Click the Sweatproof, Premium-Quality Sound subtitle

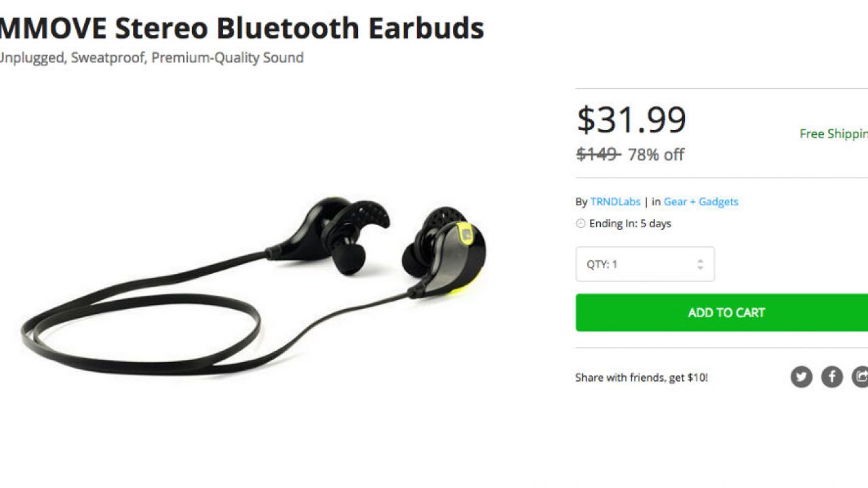point(187,58)
